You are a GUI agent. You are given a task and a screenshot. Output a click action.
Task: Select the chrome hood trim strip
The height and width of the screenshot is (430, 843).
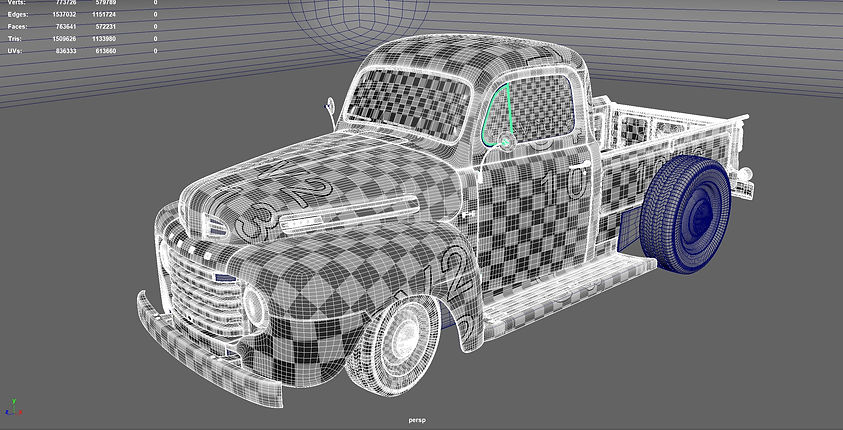pos(348,212)
